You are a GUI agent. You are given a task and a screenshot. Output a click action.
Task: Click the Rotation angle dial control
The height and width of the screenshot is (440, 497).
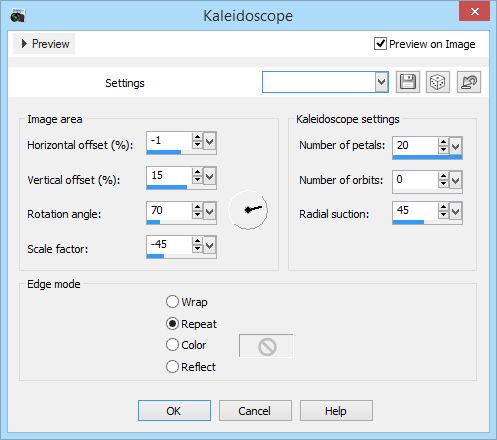(248, 210)
